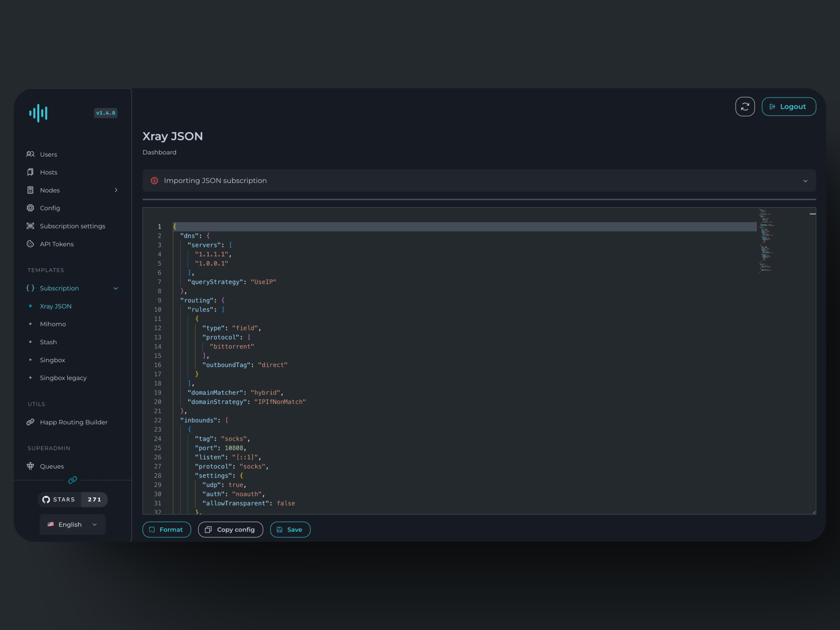This screenshot has height=630, width=840.
Task: Click the Importing JSON subscription header text
Action: click(215, 180)
